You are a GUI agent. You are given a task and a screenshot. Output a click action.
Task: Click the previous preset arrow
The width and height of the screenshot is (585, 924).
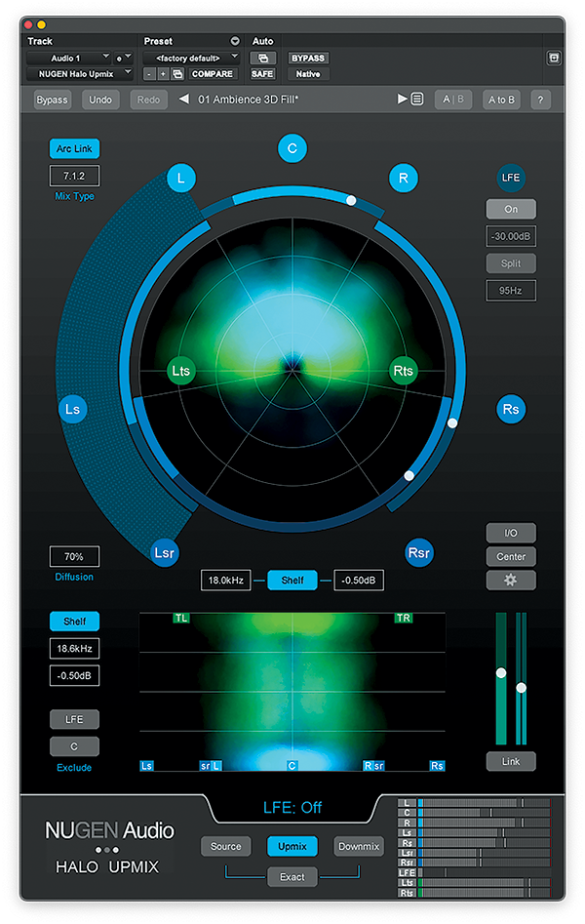click(183, 100)
